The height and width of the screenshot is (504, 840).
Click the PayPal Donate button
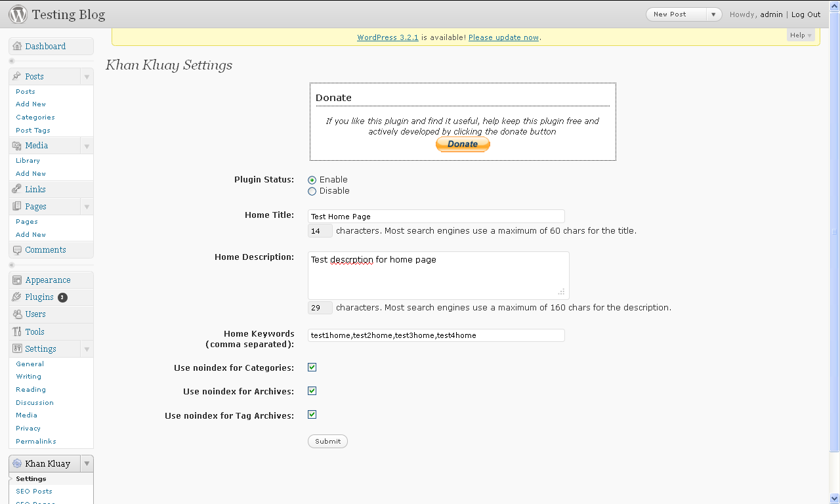click(463, 144)
